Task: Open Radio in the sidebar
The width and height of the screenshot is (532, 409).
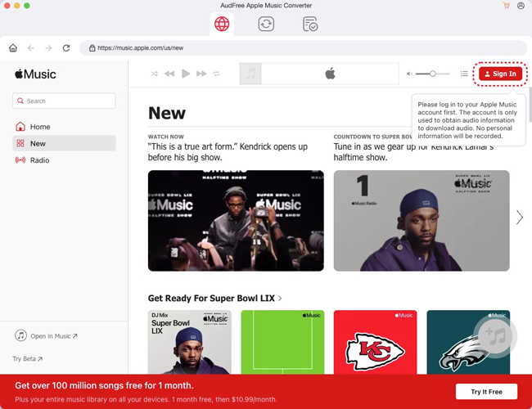Action: pos(64,160)
